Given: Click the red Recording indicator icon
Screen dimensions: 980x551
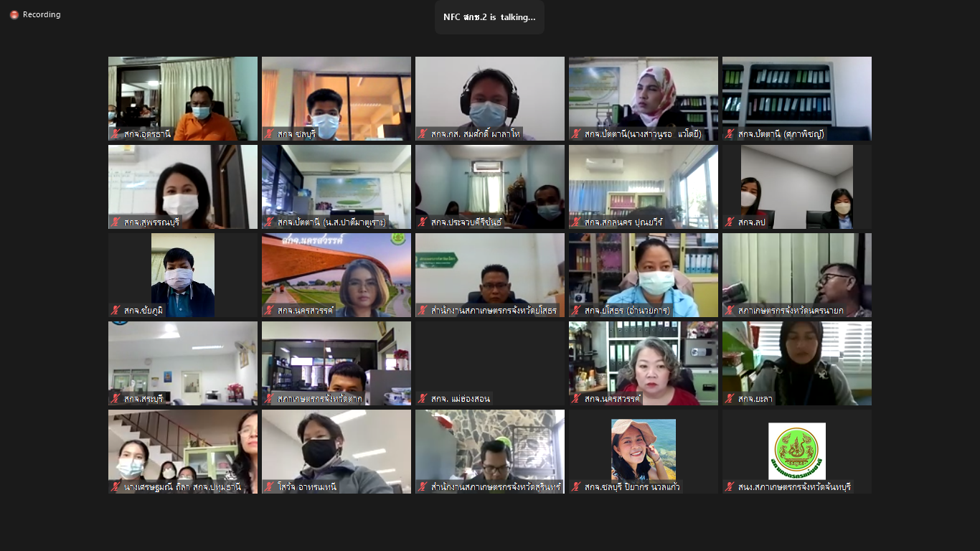Looking at the screenshot, I should pyautogui.click(x=14, y=14).
